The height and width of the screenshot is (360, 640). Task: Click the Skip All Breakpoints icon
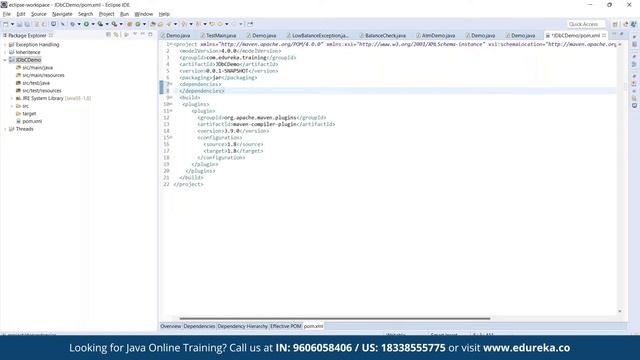coord(63,24)
